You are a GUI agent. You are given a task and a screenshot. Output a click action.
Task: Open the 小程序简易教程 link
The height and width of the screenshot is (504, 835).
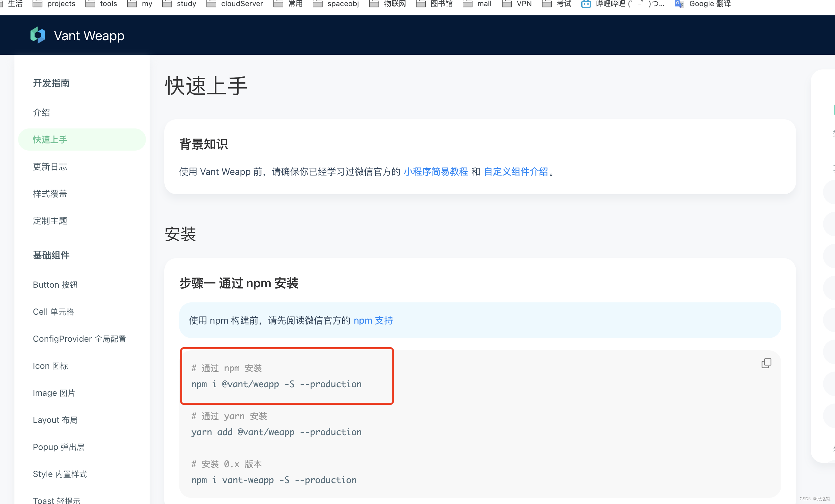436,172
